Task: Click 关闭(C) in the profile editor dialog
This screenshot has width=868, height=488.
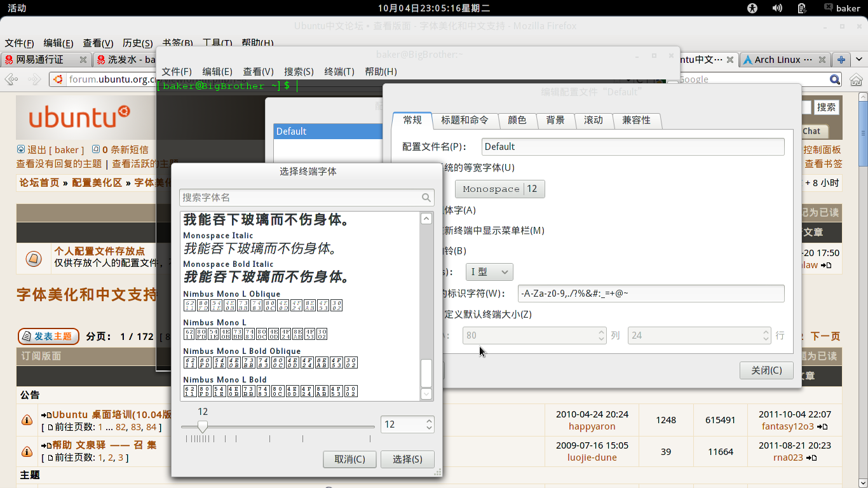Action: click(x=766, y=370)
